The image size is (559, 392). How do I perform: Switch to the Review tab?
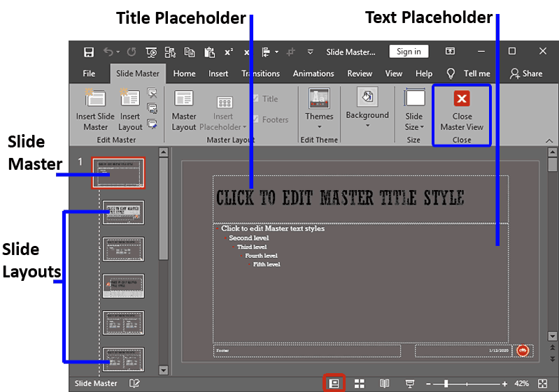[360, 73]
